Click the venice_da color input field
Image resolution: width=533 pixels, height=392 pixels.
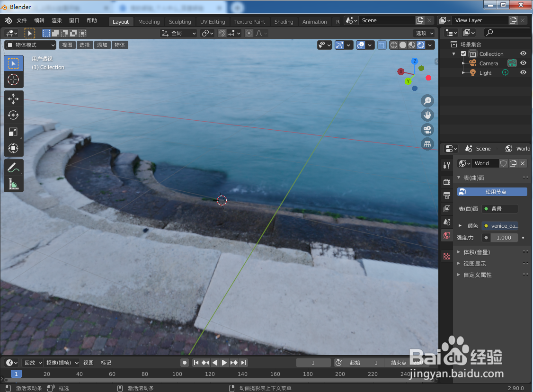pos(500,226)
